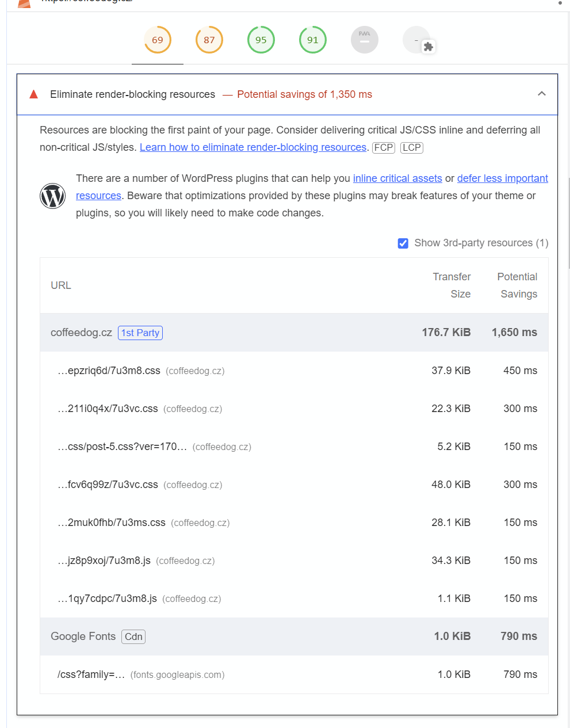Click the 1.1 KiB transfer size cell
The height and width of the screenshot is (728, 570).
[454, 599]
